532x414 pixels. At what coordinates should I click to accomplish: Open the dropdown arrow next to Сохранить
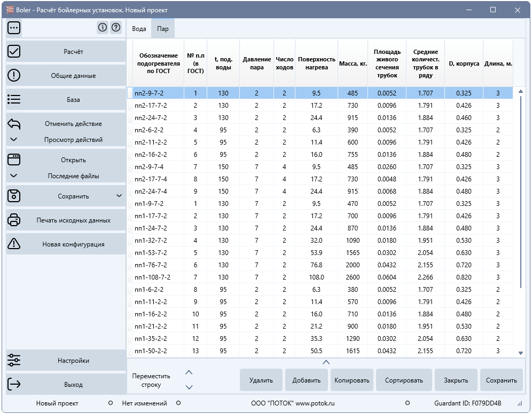[x=119, y=196]
